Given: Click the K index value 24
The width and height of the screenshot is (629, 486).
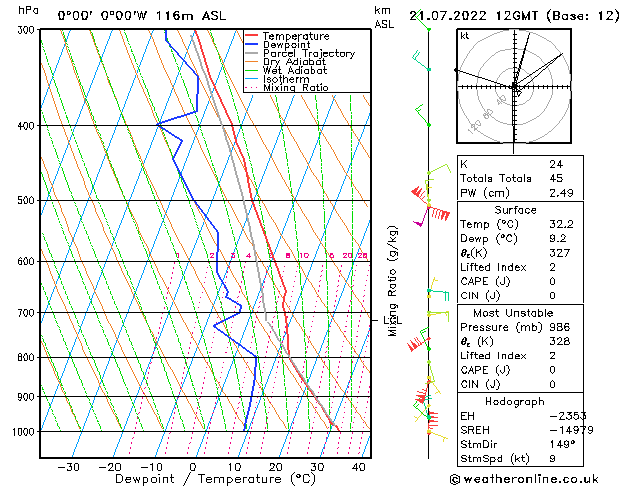Looking at the screenshot, I should point(556,164).
